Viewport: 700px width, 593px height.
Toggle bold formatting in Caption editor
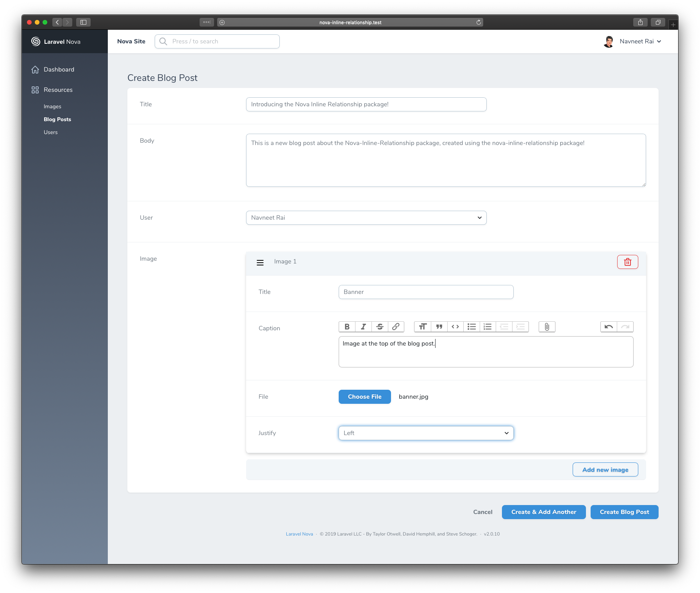point(347,327)
